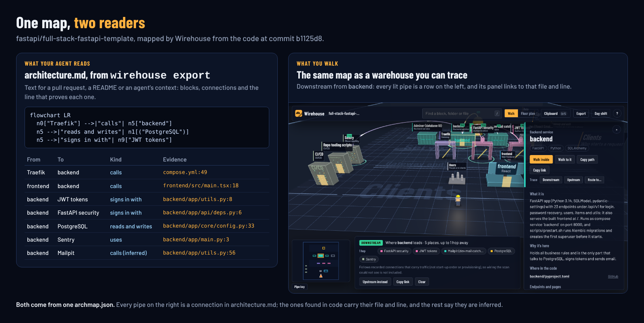Switch to Walk view mode
The height and width of the screenshot is (323, 644).
511,114
